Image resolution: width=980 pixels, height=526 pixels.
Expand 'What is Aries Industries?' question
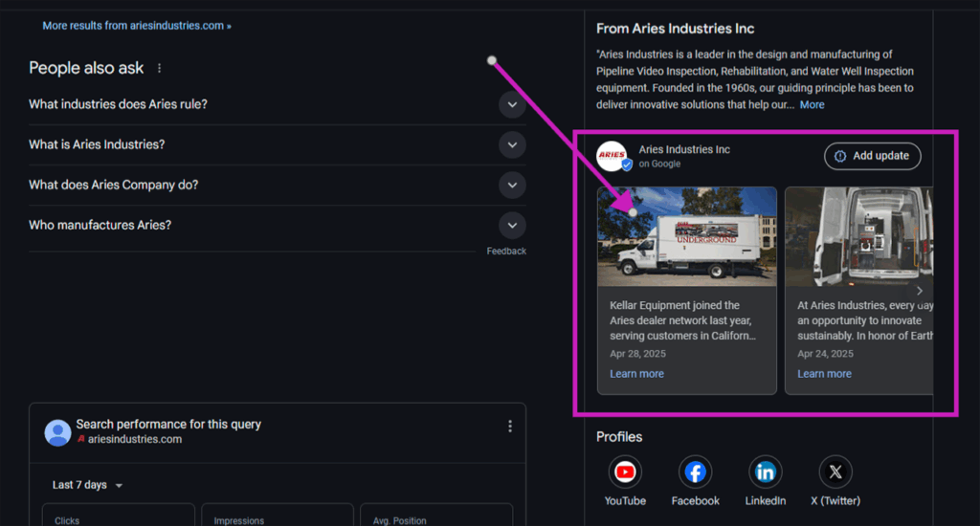(512, 145)
